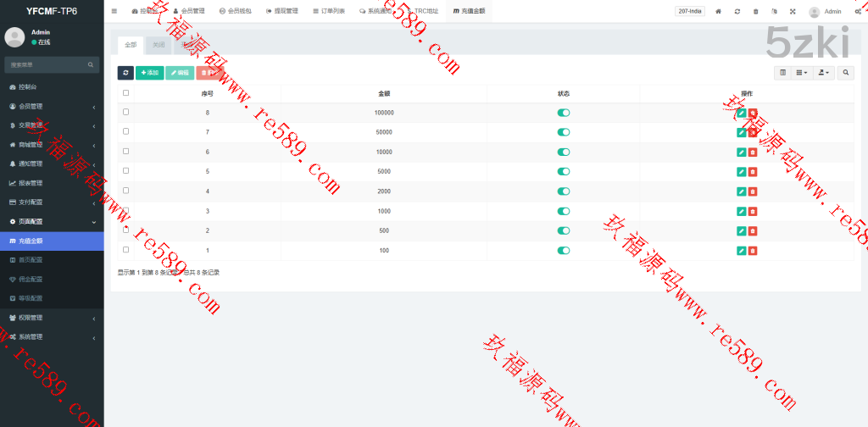
Task: Click the red delete icon for row 1
Action: pos(753,250)
